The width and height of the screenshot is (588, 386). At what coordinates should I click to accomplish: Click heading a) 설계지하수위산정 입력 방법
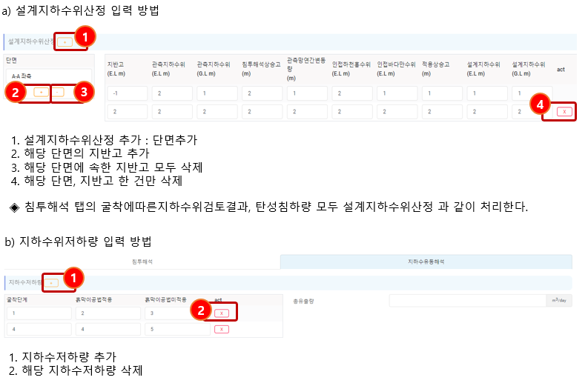pos(80,10)
